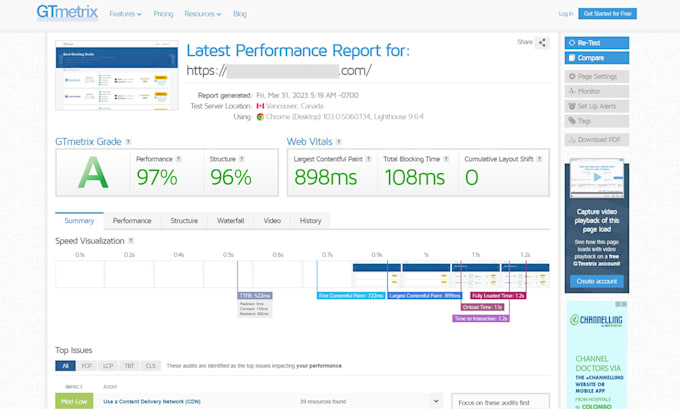Filter top issues by LCP
Image resolution: width=680 pixels, height=409 pixels.
(108, 366)
